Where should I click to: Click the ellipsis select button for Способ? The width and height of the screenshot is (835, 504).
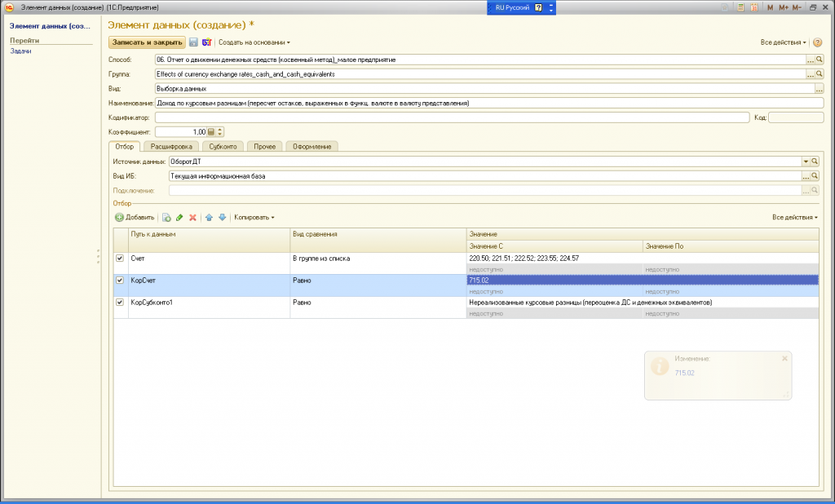point(811,60)
